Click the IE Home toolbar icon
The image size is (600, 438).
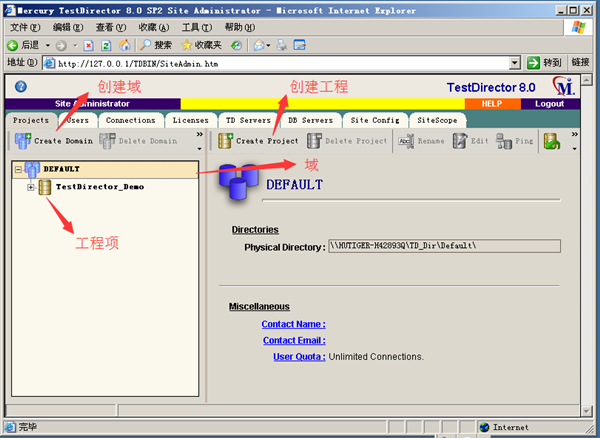124,45
